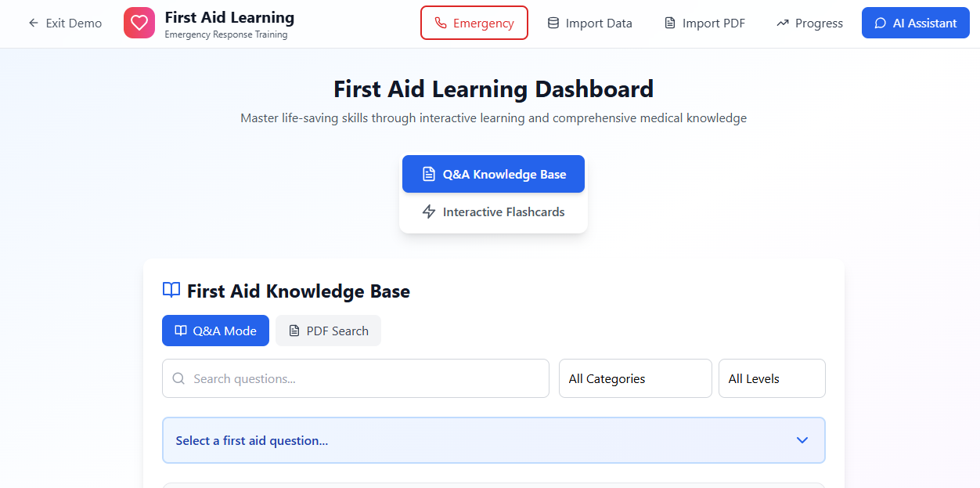Click the heart logo icon
The width and height of the screenshot is (980, 488).
click(139, 23)
